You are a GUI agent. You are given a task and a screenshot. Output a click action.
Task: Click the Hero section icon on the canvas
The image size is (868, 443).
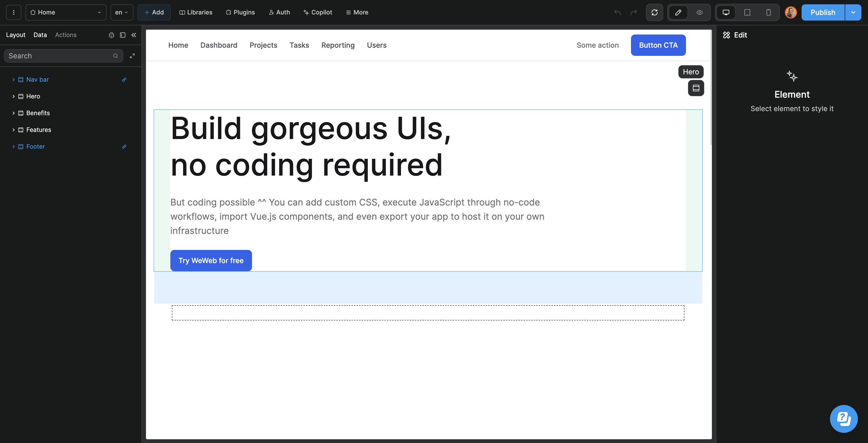tap(696, 88)
